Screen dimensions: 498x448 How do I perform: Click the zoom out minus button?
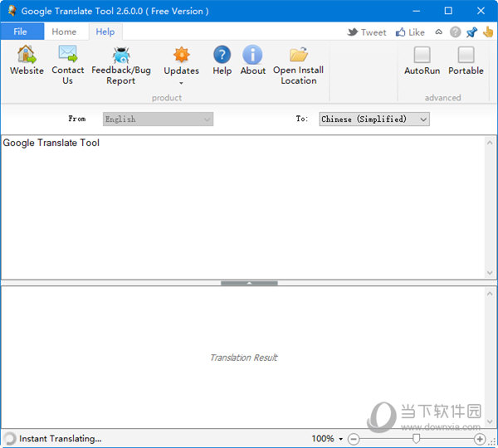(354, 439)
